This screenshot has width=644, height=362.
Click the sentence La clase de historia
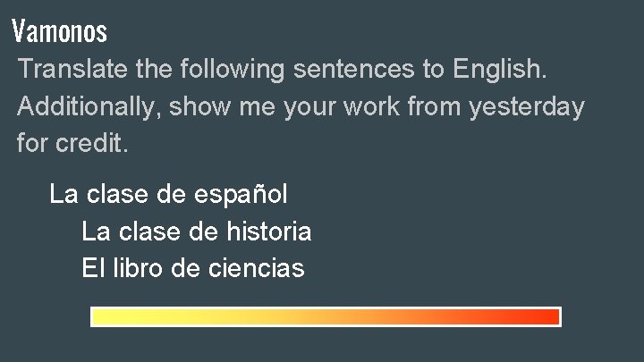[196, 232]
